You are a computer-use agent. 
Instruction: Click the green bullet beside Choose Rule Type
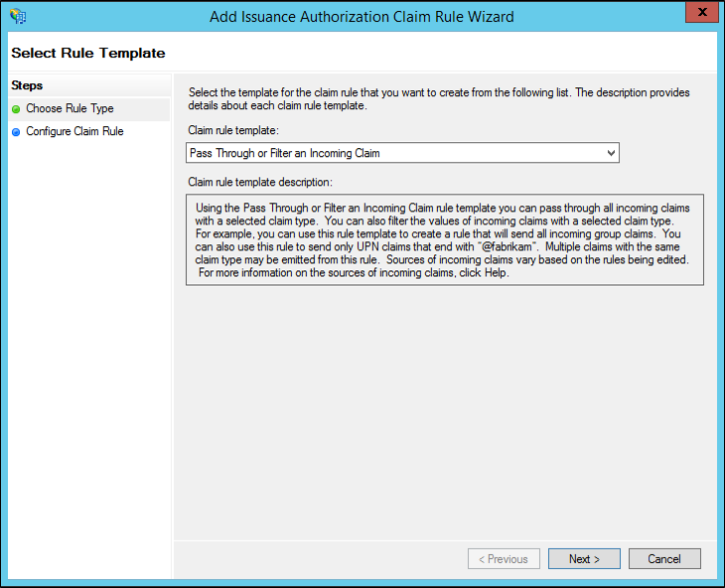pos(16,109)
